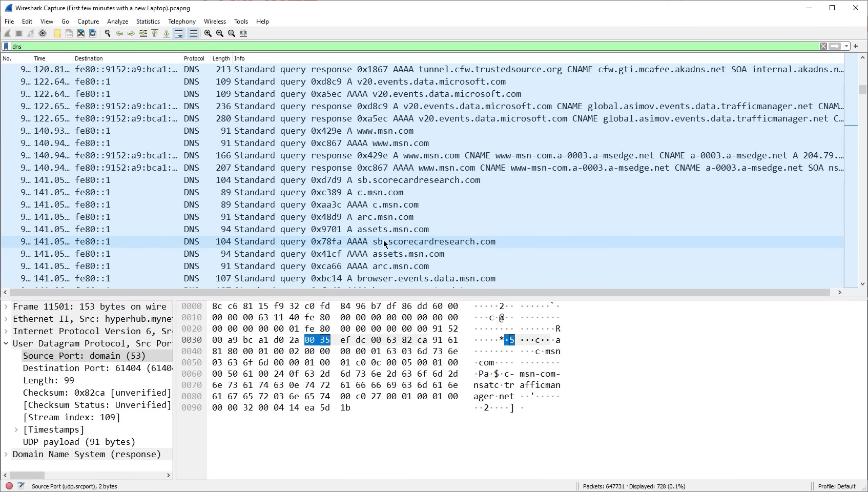This screenshot has height=492, width=868.
Task: Go back in packet history arrow
Action: [119, 33]
